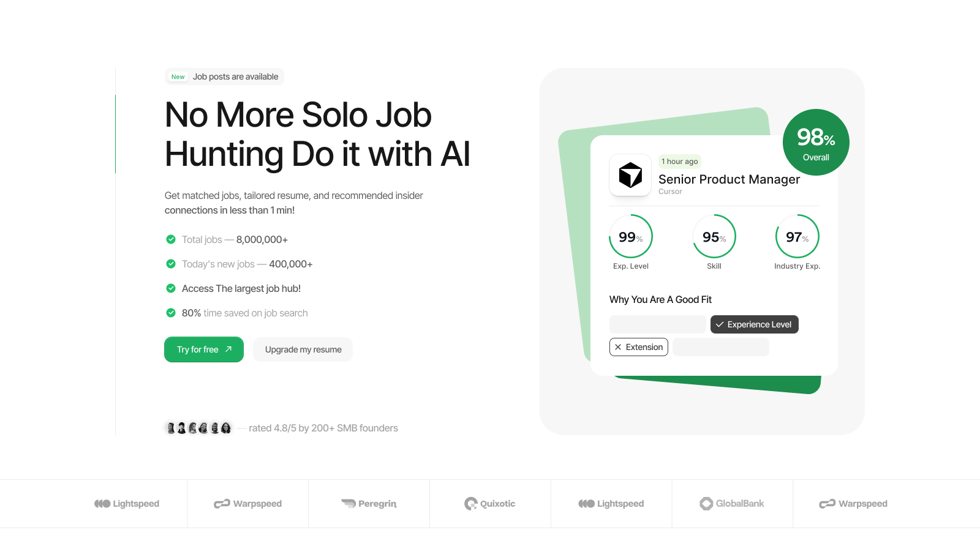980x552 pixels.
Task: Click the Cursor company cube logo
Action: (x=630, y=175)
